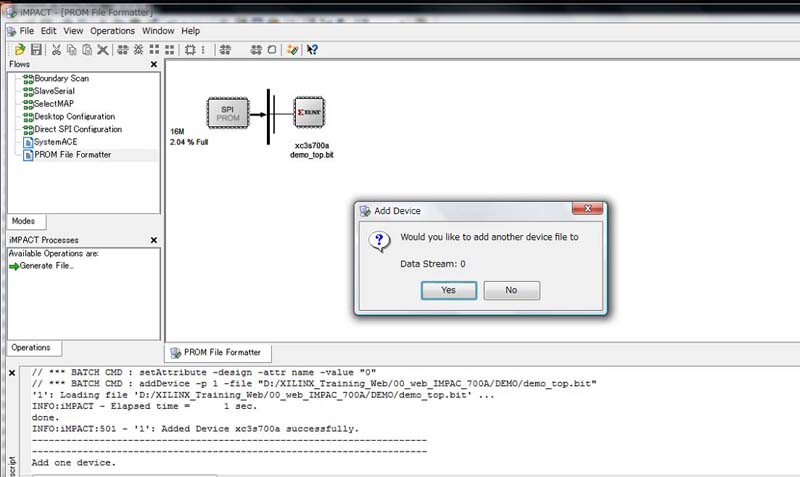Image resolution: width=800 pixels, height=477 pixels.
Task: Click the rounded square toolbar icon
Action: click(x=272, y=49)
